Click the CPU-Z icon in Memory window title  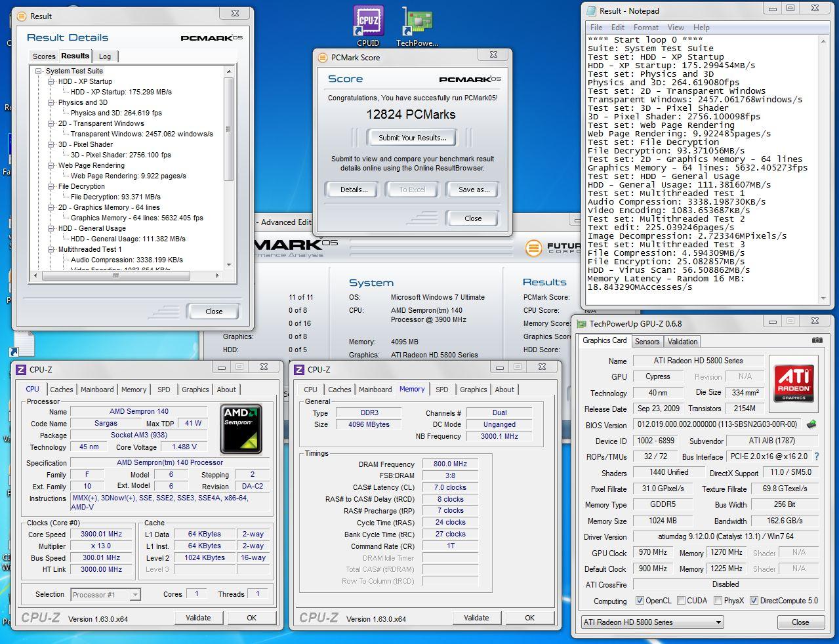pyautogui.click(x=299, y=370)
